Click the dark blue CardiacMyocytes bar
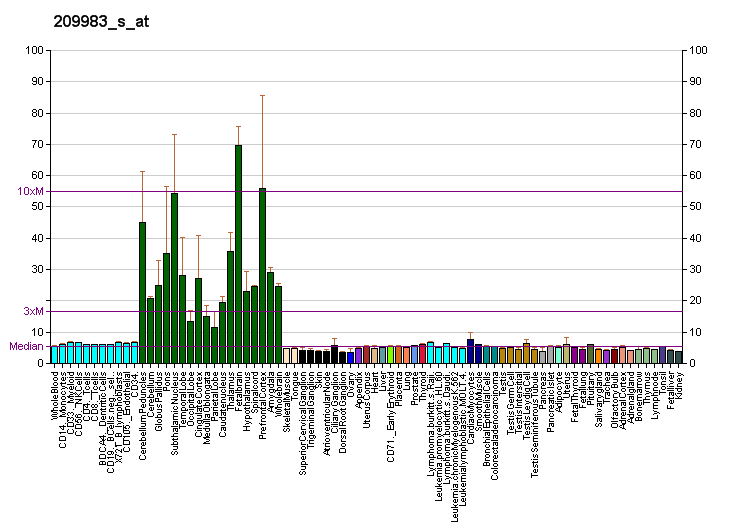 click(470, 351)
